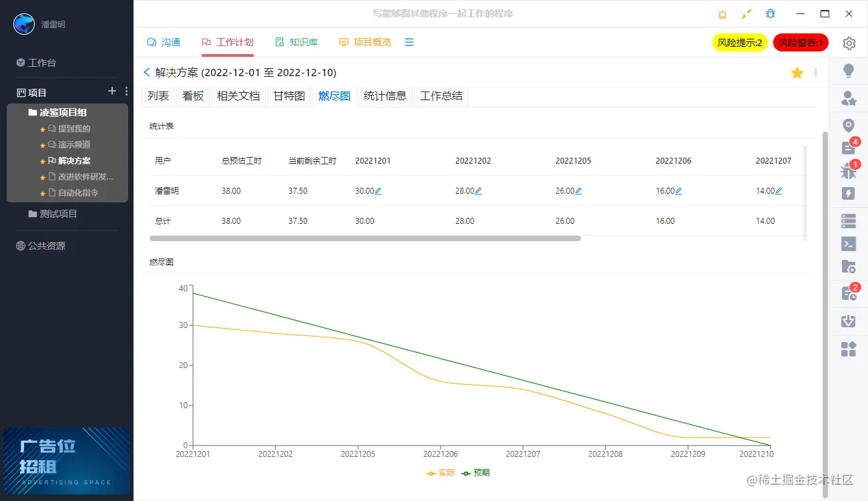868x501 pixels.
Task: Toggle the 预期 legend series
Action: click(475, 473)
